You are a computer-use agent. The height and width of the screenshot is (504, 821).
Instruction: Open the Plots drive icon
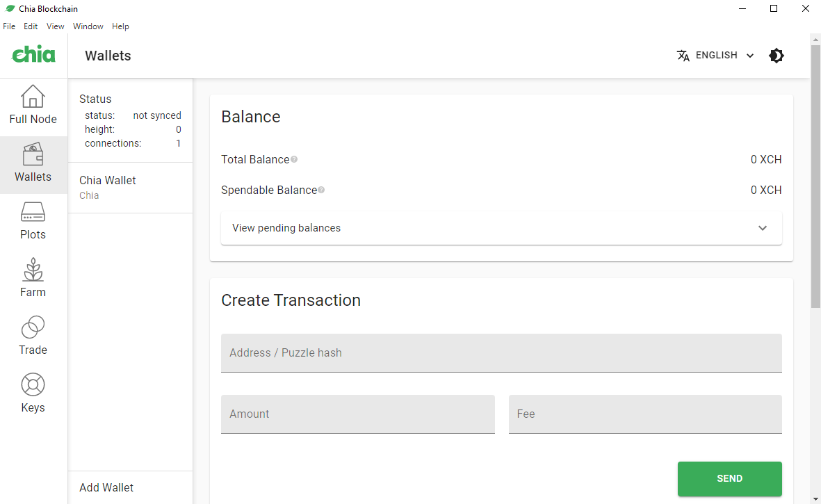click(x=33, y=212)
